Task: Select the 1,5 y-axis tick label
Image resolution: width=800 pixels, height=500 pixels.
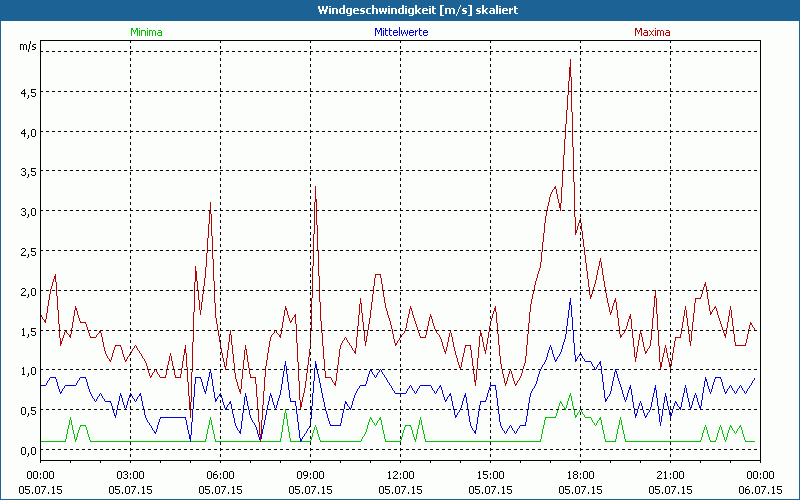Action: click(x=27, y=331)
